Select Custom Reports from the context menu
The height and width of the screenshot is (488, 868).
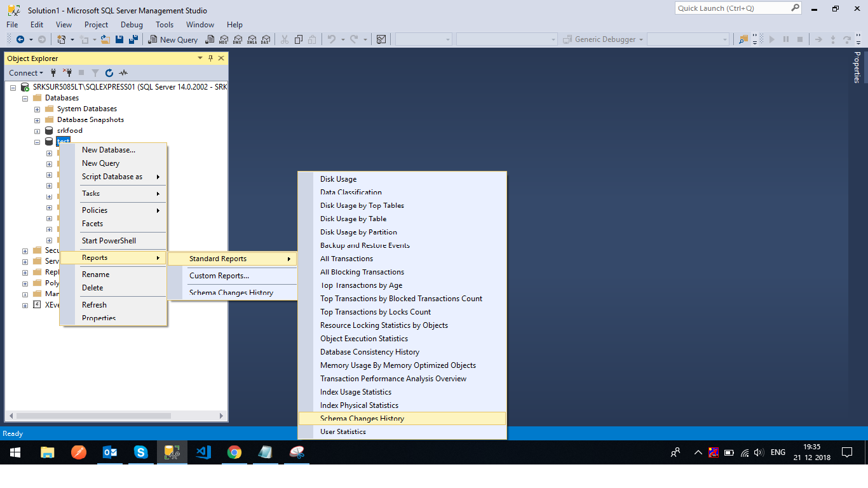(219, 275)
